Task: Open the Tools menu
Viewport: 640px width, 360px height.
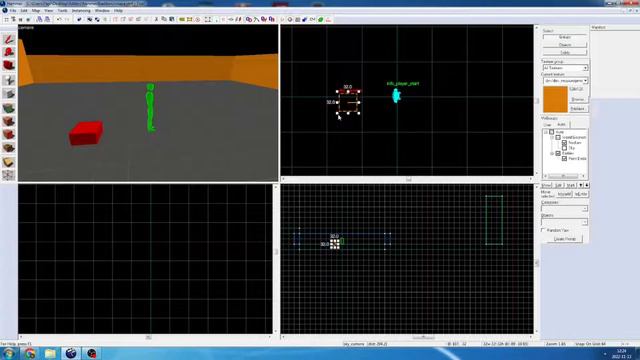Action: pyautogui.click(x=62, y=11)
